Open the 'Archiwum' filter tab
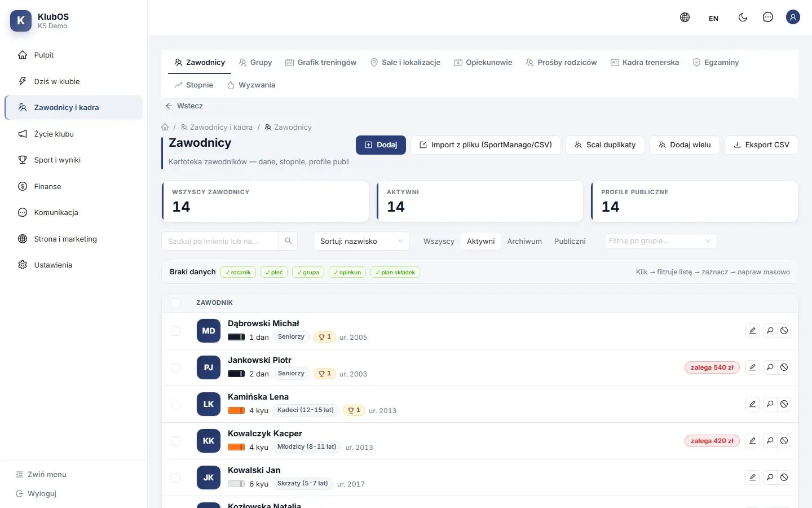Screen dimensions: 812x508 (x=524, y=241)
